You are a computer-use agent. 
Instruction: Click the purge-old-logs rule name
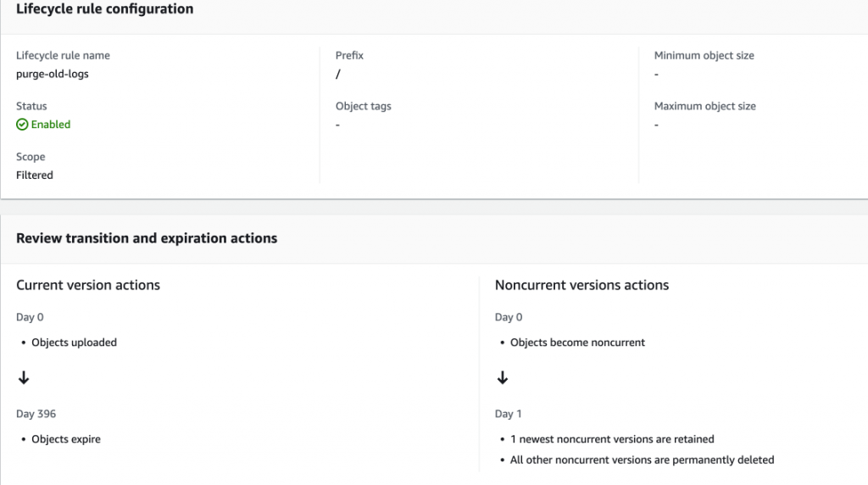point(53,74)
